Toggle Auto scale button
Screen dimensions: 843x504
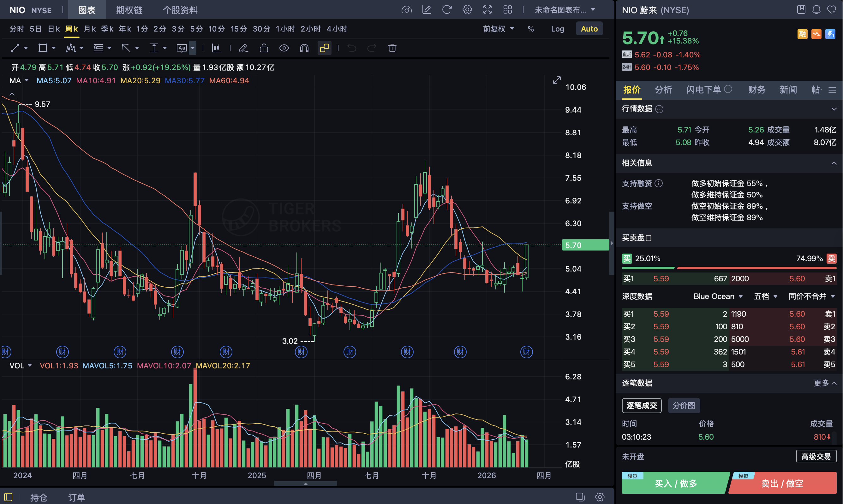pos(589,29)
